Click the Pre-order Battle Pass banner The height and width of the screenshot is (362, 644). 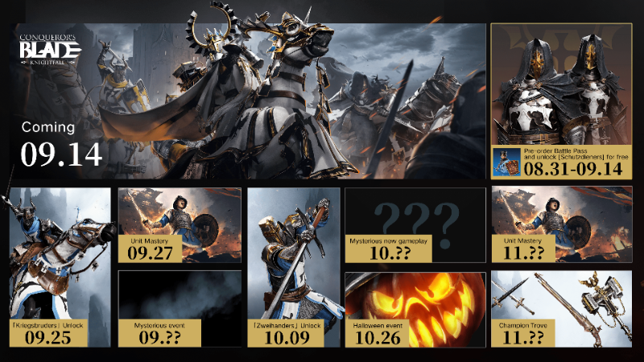tap(561, 162)
